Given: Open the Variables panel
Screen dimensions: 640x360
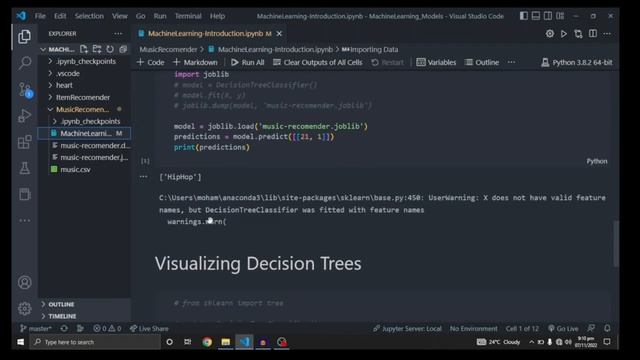Looking at the screenshot, I should [436, 62].
